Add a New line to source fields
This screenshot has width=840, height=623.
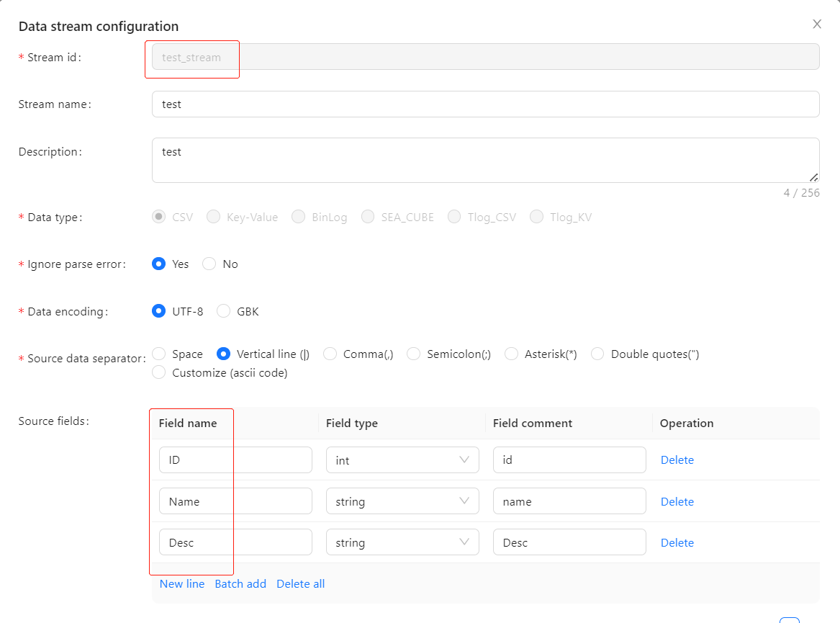tap(182, 584)
